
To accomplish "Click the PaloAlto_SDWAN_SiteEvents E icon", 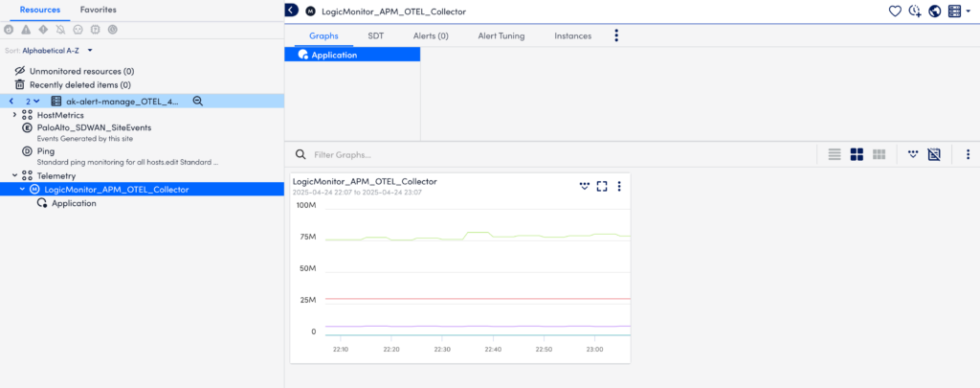I will coord(27,127).
